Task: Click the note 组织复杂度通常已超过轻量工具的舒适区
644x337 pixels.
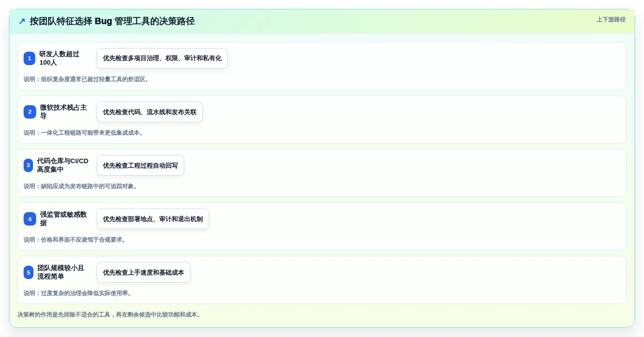Action: coord(87,79)
